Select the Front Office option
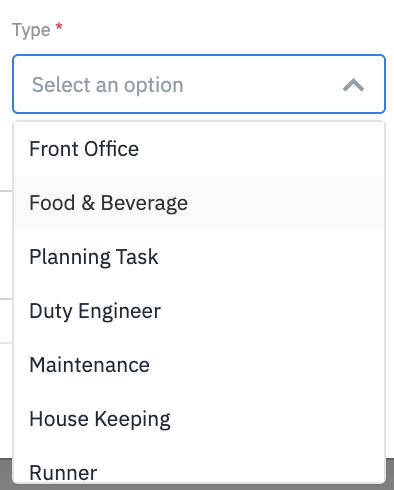This screenshot has height=490, width=394. click(199, 149)
